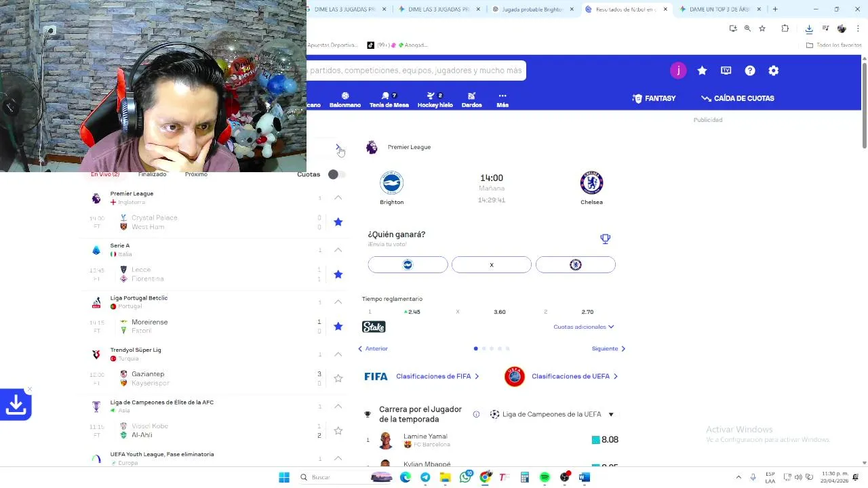Screen dimensions: 868x488
Task: Open the browser downloads icon
Action: 809,28
